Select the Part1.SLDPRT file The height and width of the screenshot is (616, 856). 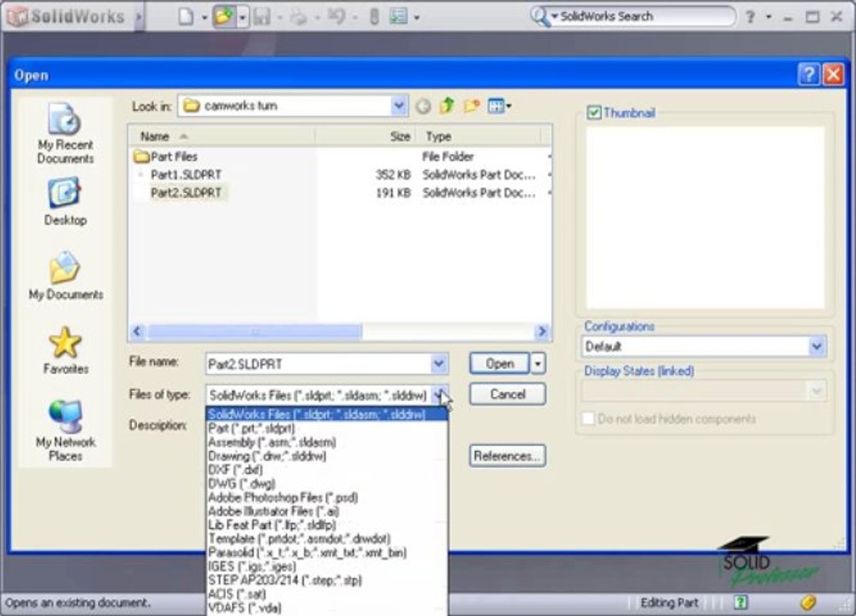179,175
